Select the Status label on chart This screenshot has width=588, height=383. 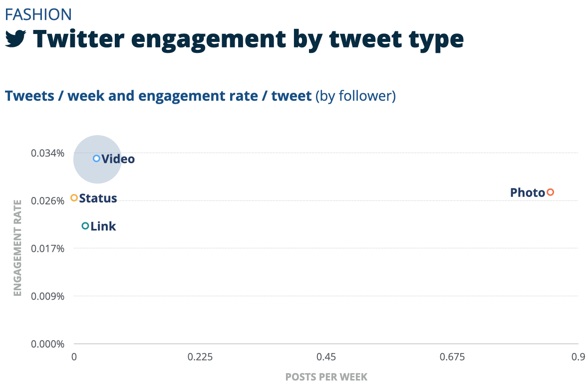click(x=98, y=198)
